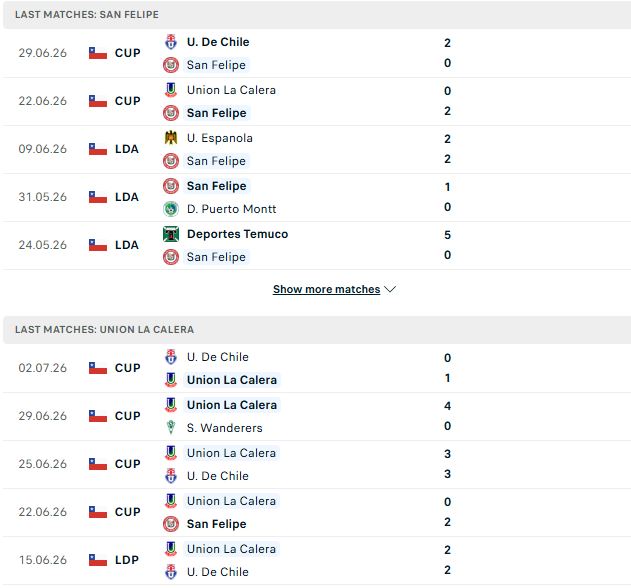Open the S. Wanderers team name link

225,427
